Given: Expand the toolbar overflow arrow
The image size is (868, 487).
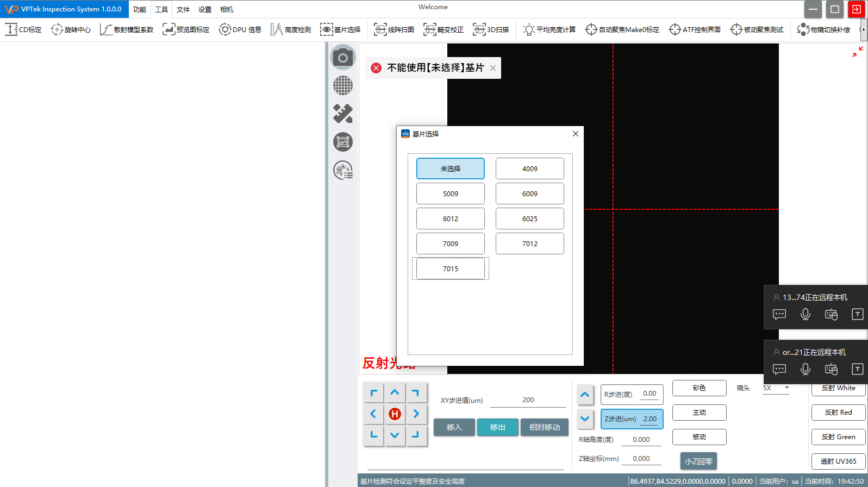Looking at the screenshot, I should [x=863, y=29].
